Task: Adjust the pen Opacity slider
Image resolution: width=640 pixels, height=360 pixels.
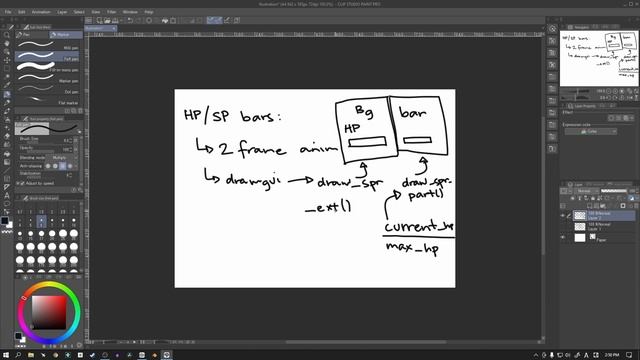Action: tap(41, 151)
